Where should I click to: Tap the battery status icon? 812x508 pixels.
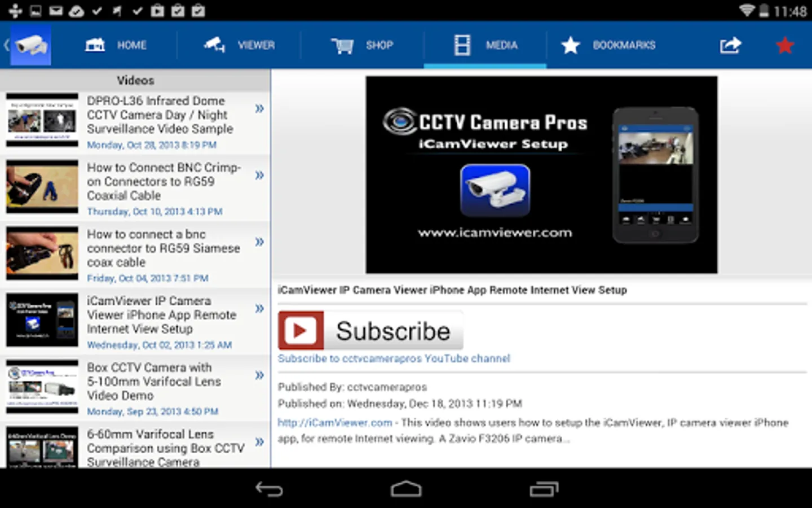pyautogui.click(x=764, y=11)
